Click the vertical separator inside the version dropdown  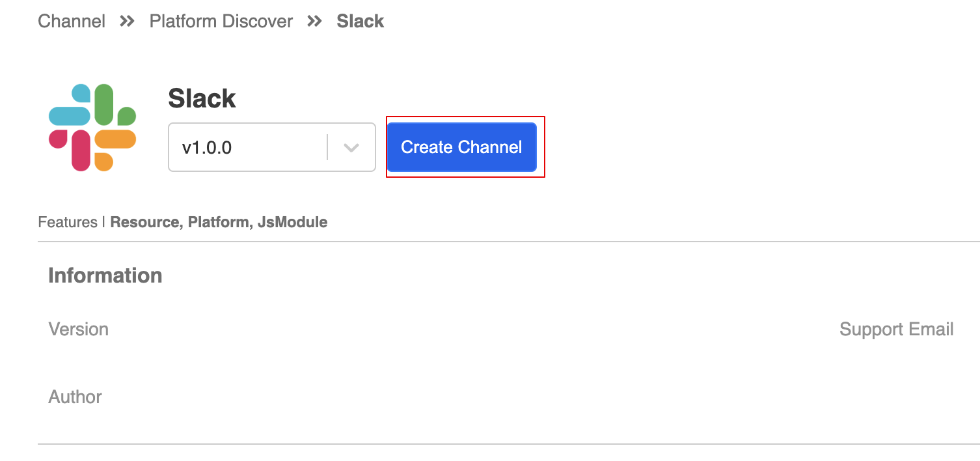point(327,148)
